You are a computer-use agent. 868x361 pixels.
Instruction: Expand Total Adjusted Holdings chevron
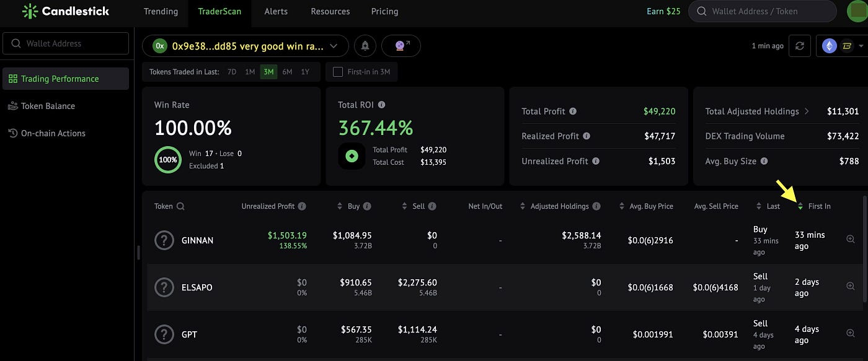(807, 111)
